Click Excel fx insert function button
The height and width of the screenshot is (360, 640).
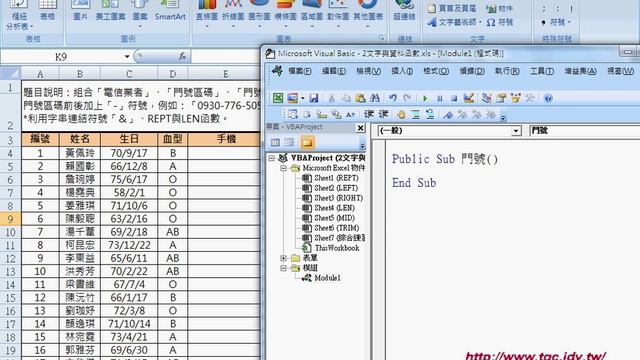click(x=182, y=56)
